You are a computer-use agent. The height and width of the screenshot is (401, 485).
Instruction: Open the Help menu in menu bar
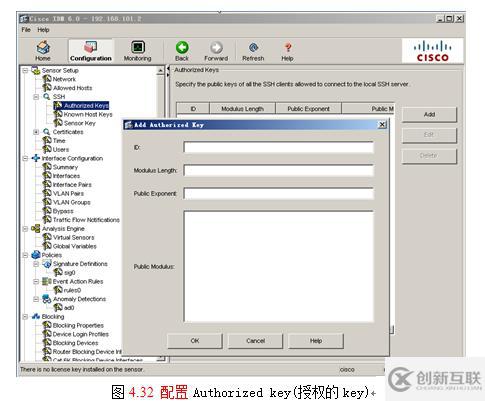pos(43,30)
